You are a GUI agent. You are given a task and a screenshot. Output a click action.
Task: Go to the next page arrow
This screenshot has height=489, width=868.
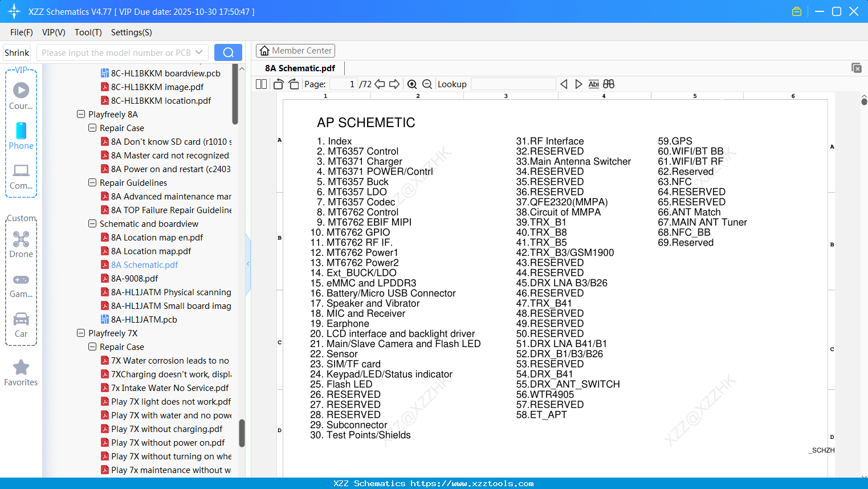point(394,84)
